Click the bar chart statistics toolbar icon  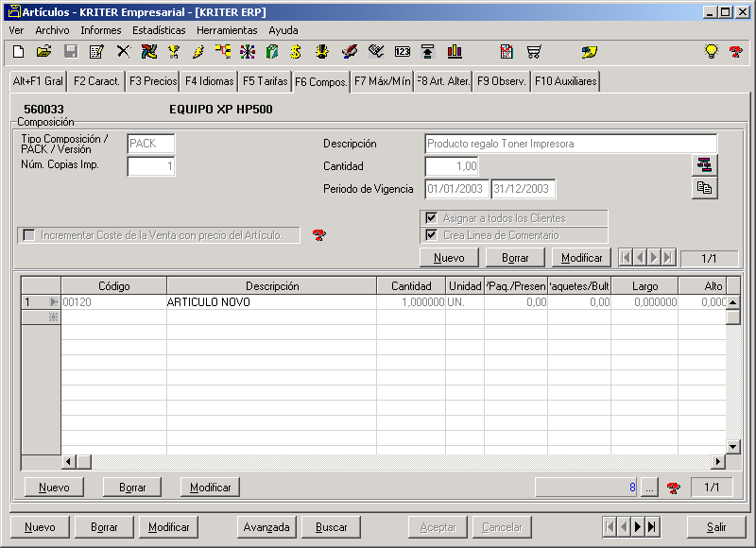(455, 52)
